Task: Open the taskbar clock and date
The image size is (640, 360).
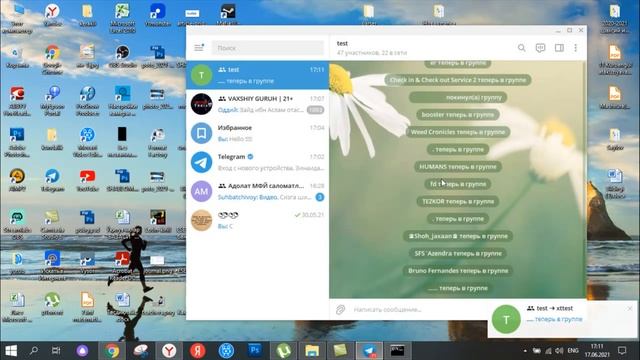Action: click(597, 351)
